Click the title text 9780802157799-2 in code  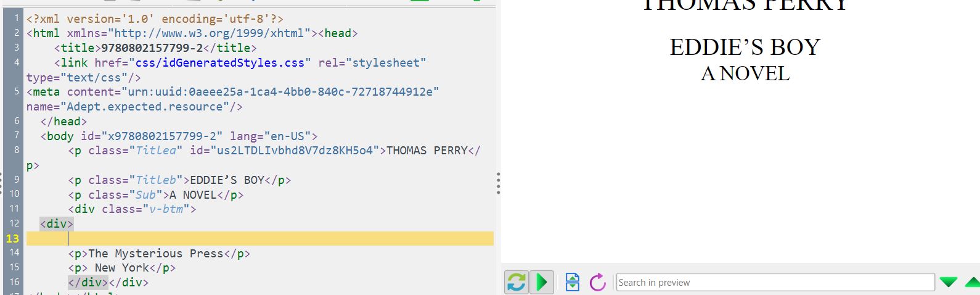point(152,48)
